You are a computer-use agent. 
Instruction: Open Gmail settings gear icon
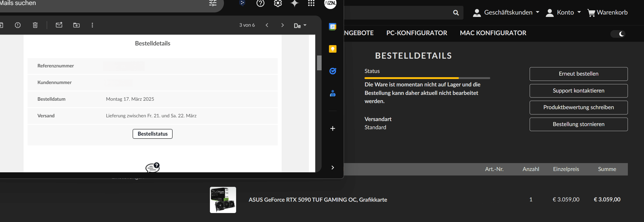tap(278, 3)
